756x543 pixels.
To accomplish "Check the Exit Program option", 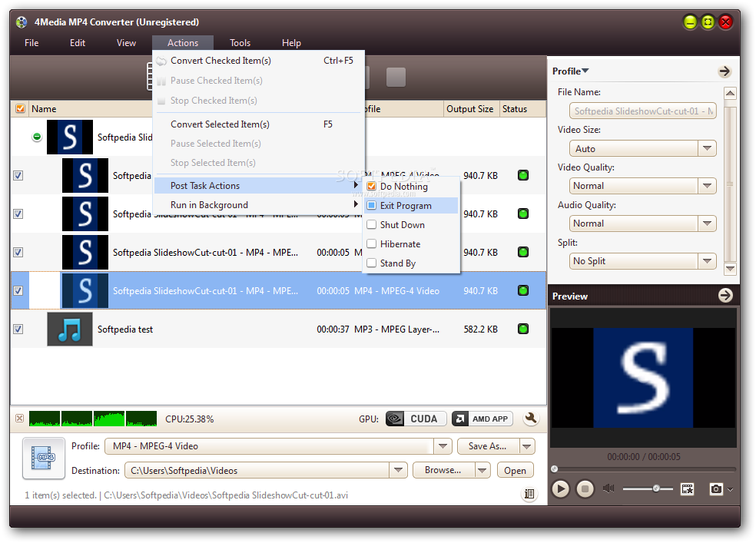I will coord(371,205).
